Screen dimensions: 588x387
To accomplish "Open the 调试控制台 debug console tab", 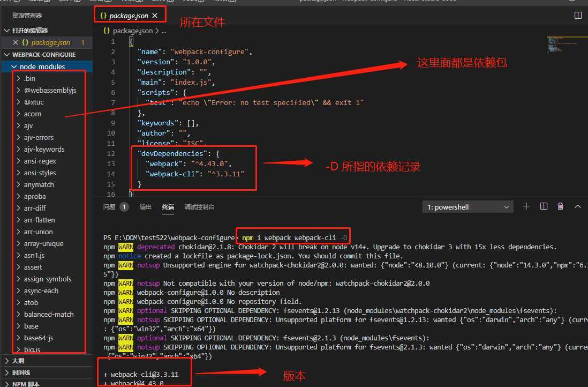I will (199, 207).
